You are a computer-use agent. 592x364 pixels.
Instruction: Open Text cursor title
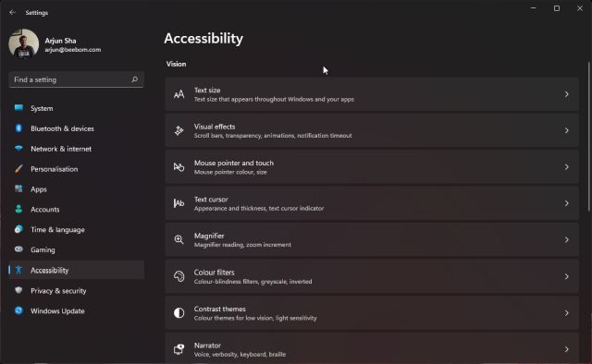pyautogui.click(x=211, y=200)
